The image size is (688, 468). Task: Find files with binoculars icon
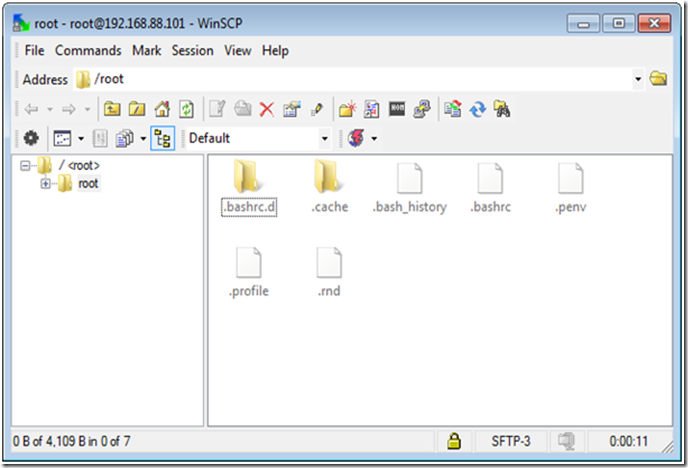[502, 109]
